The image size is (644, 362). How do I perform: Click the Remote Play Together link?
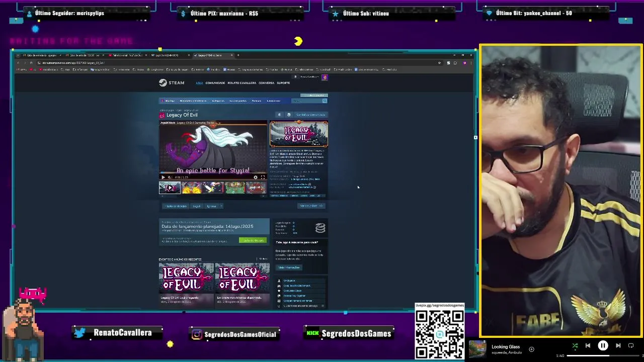[x=294, y=296]
